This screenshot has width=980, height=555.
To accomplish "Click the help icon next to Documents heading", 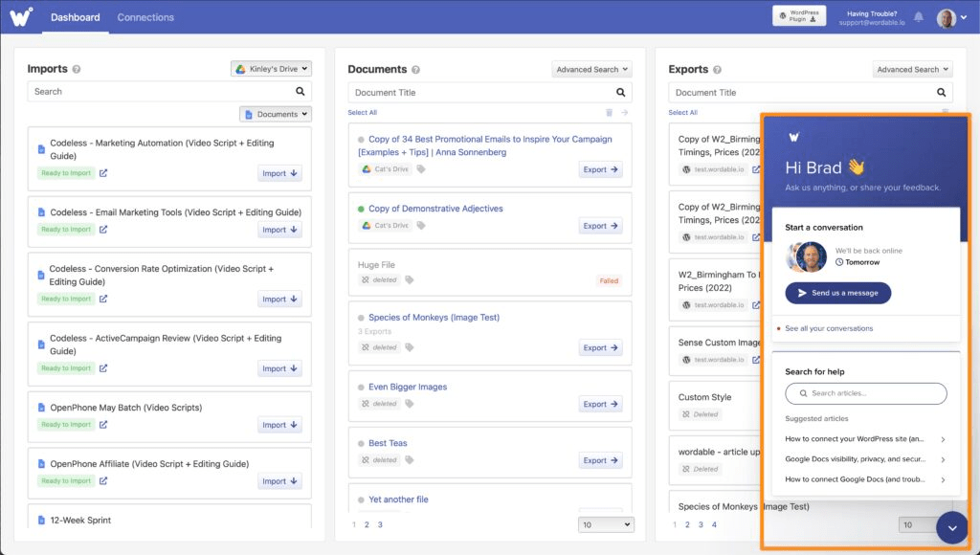I will (x=417, y=70).
